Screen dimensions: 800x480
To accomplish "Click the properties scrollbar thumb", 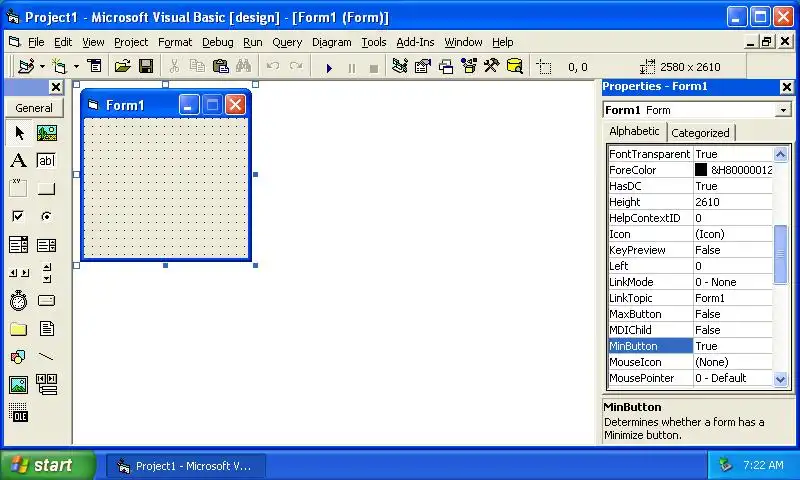I will 781,254.
